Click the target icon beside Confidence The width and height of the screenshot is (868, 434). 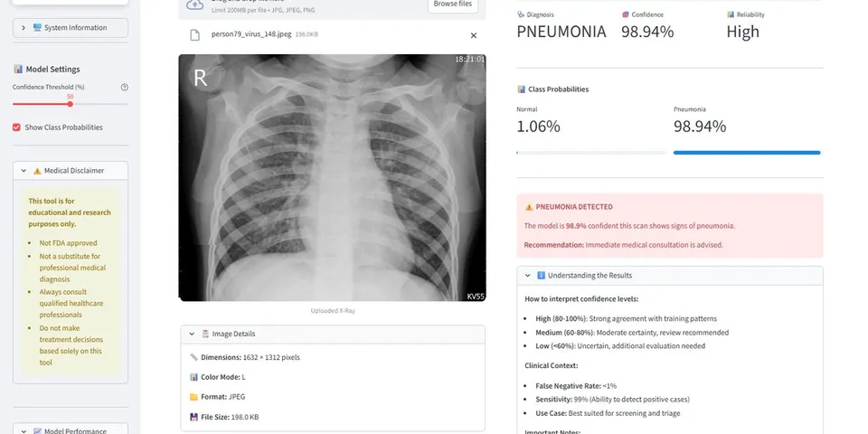click(x=626, y=14)
